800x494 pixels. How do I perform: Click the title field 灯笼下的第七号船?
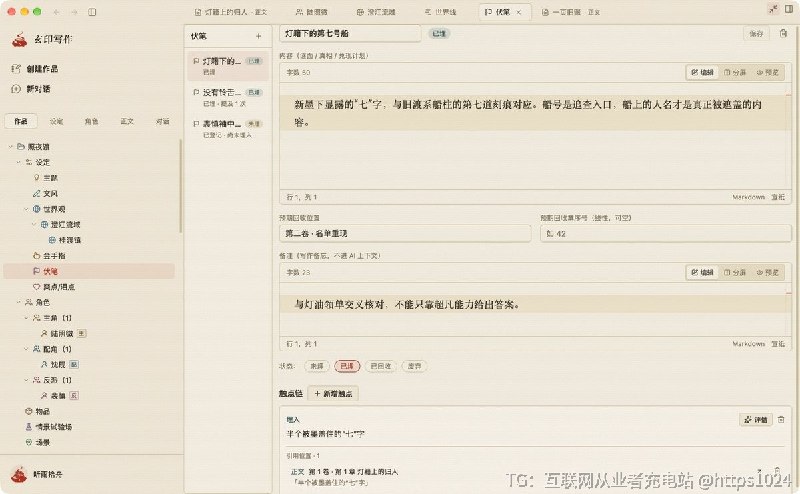[x=350, y=34]
